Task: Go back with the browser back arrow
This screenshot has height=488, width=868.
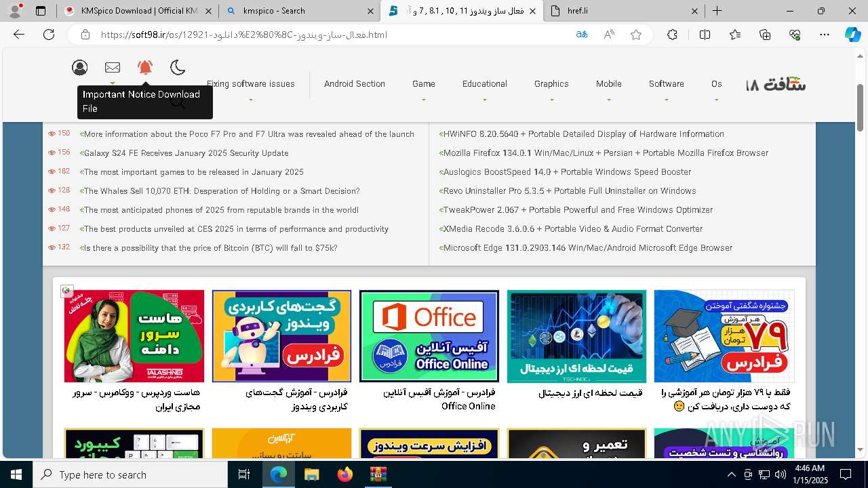Action: point(19,35)
